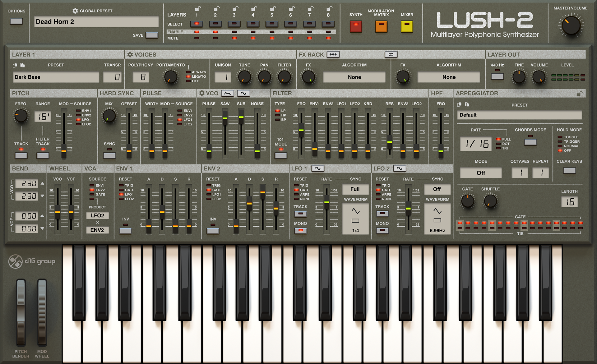Select the first VCO waveform shape icon
597x364 pixels.
click(x=228, y=93)
